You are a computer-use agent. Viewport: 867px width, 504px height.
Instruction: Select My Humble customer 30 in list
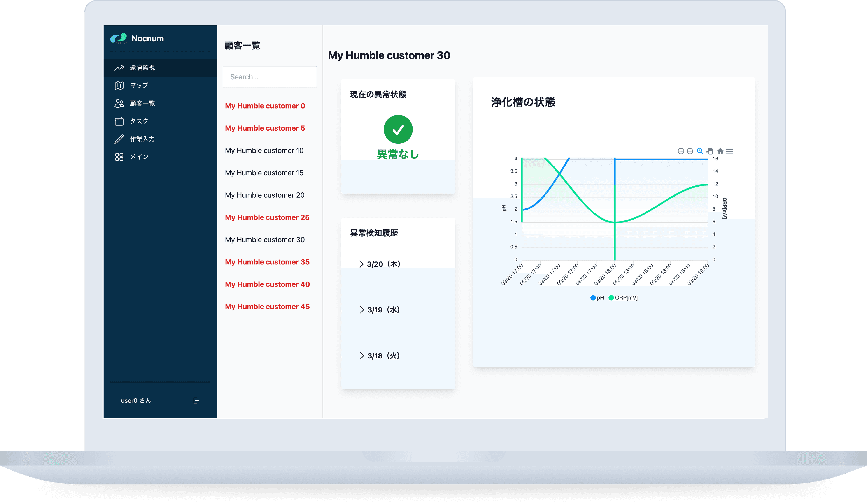coord(265,240)
